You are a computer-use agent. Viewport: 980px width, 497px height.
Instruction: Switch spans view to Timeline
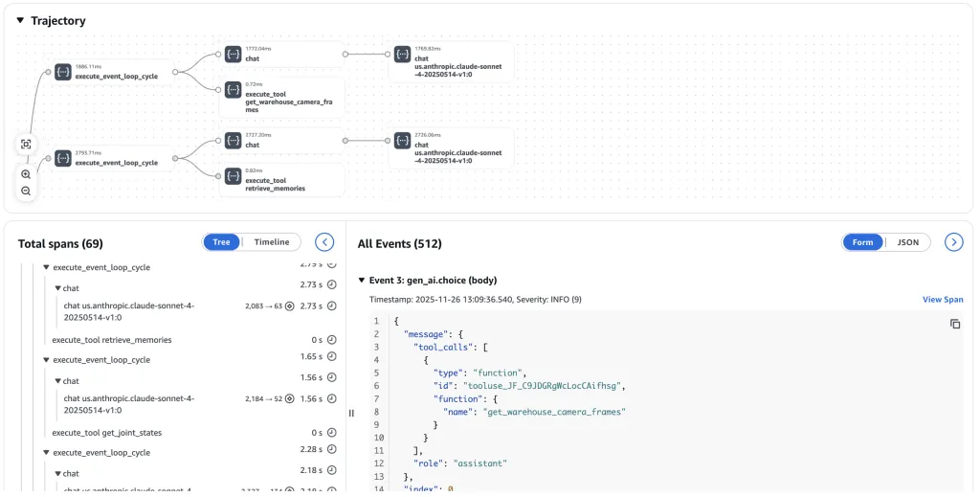click(272, 242)
